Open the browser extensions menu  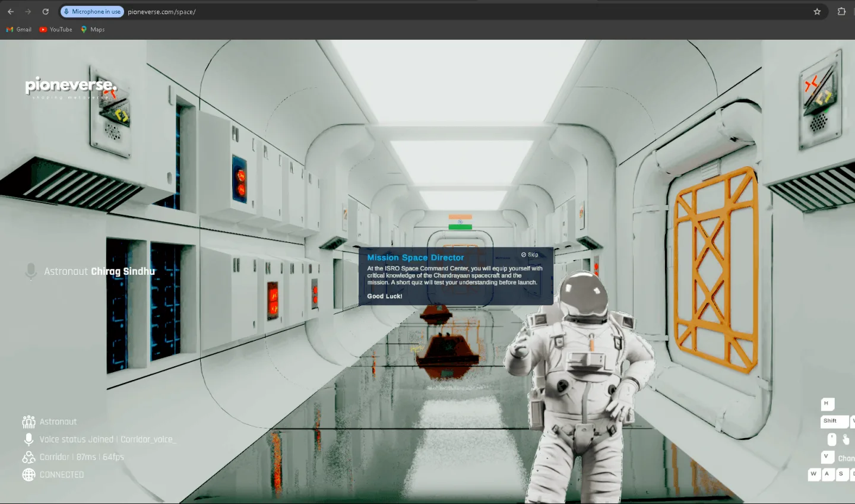[x=841, y=11]
